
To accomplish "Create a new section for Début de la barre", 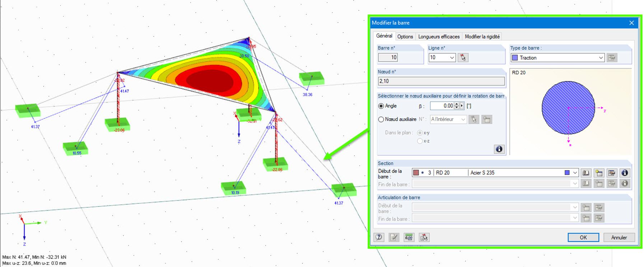I will coord(599,173).
